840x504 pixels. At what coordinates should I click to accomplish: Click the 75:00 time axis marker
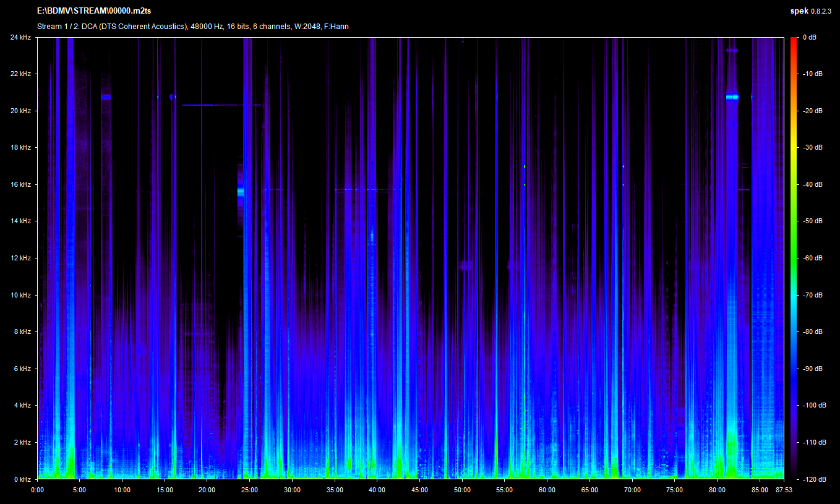click(x=674, y=490)
